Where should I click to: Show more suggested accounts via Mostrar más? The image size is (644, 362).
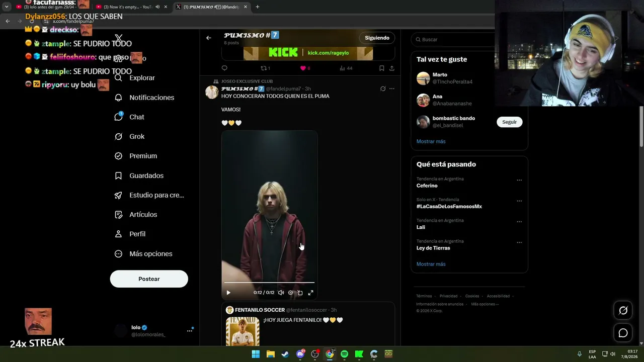[431, 142]
